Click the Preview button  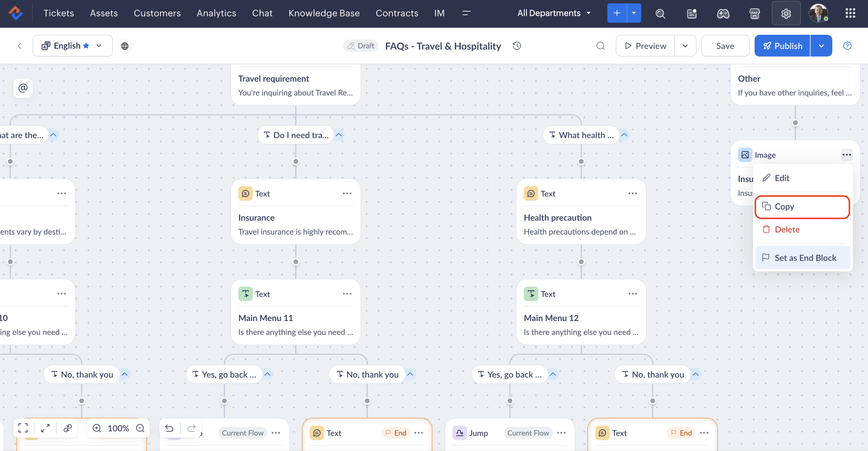(645, 46)
